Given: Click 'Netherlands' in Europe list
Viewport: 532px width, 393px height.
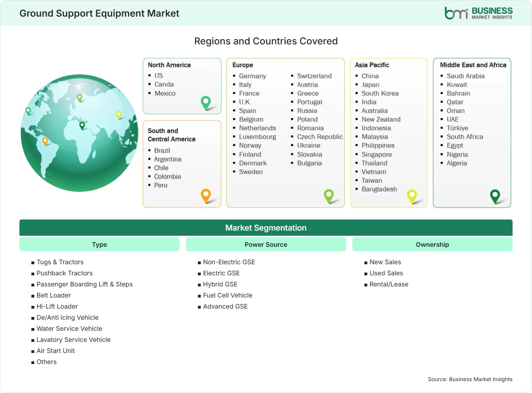Looking at the screenshot, I should (257, 128).
